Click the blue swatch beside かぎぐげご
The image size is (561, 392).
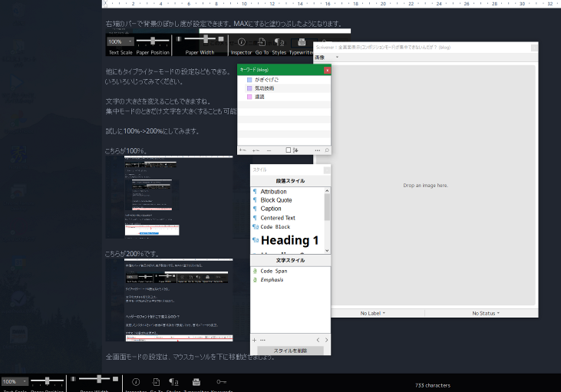(249, 80)
